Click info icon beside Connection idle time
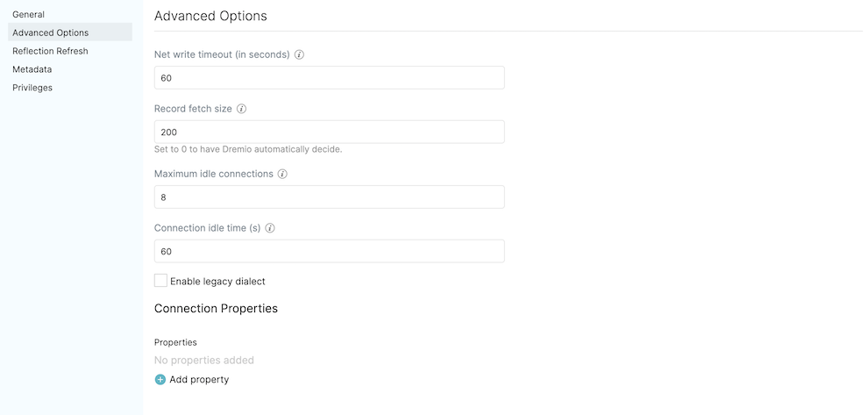868x415 pixels. (x=270, y=228)
